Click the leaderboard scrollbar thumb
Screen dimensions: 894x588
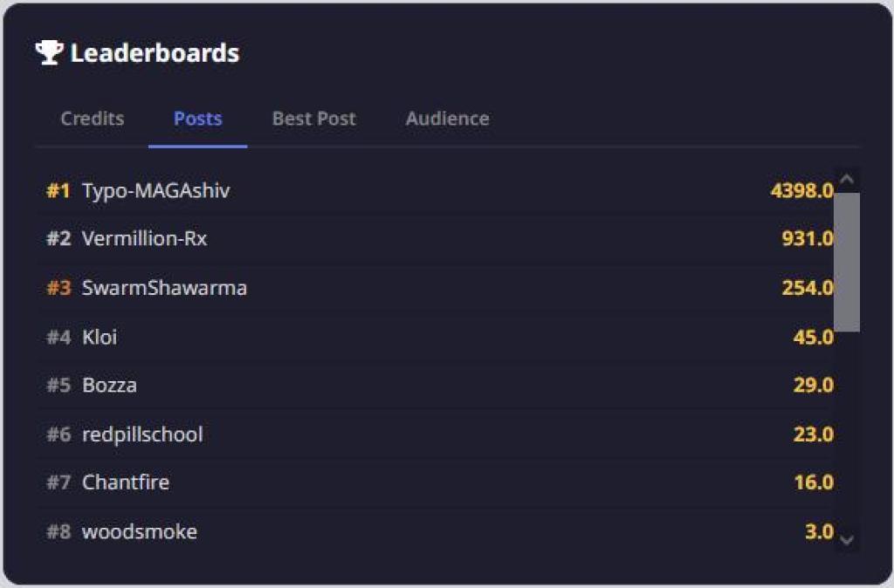coord(846,262)
